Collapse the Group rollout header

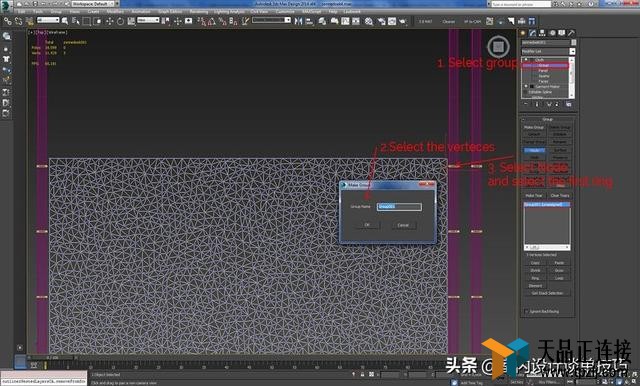click(548, 119)
